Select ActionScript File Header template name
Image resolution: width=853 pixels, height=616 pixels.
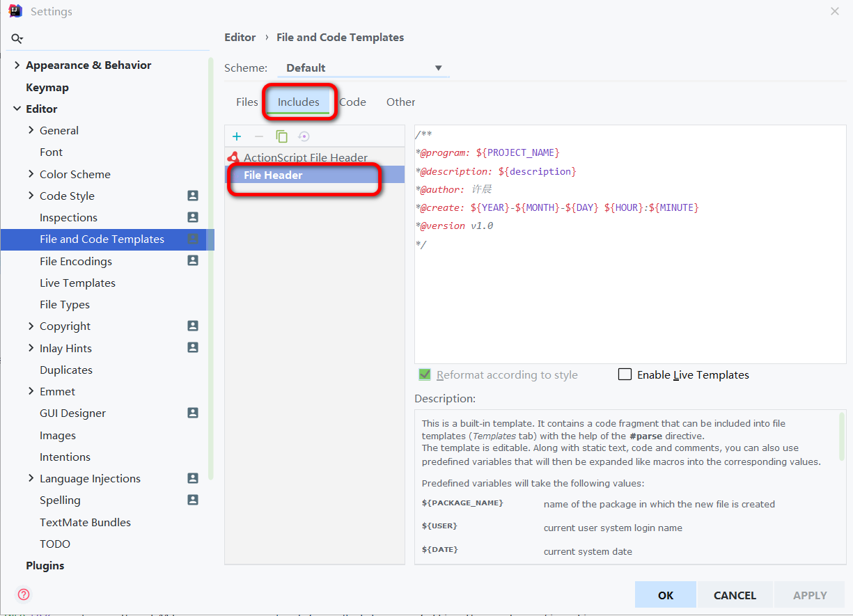[x=306, y=157]
